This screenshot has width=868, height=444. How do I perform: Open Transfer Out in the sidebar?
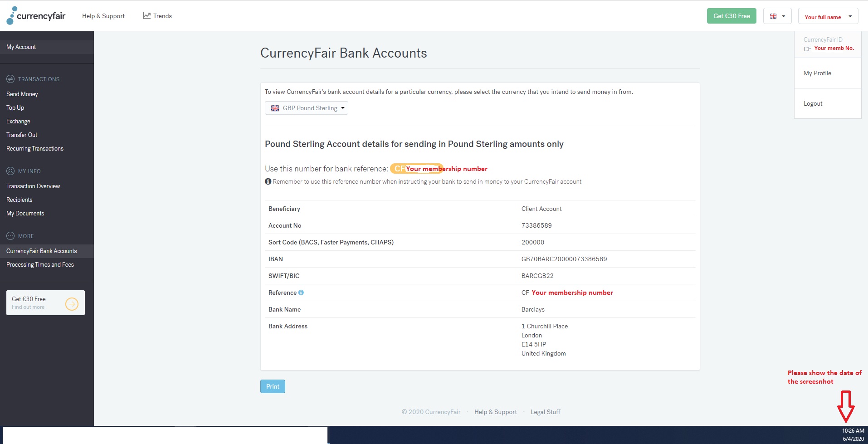point(22,135)
